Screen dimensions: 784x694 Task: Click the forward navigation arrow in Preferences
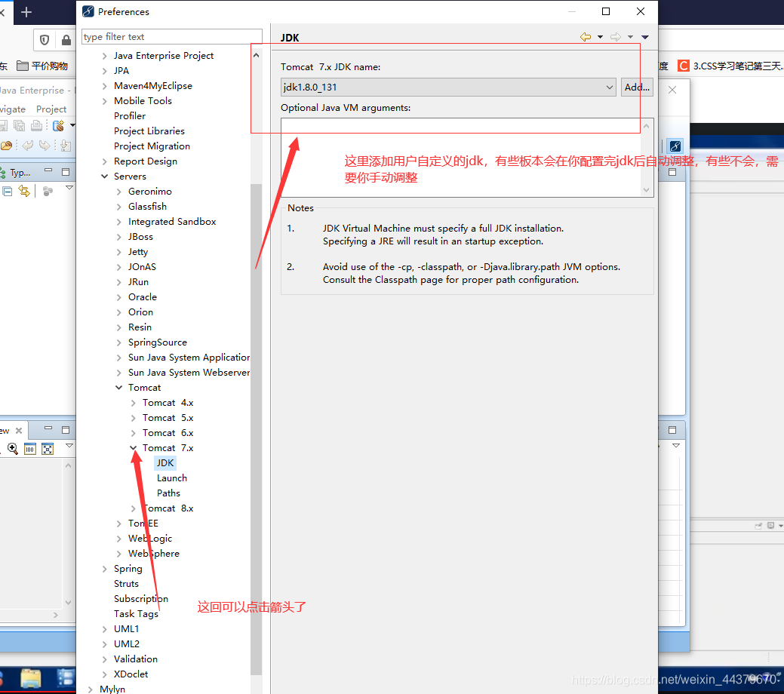click(x=616, y=37)
